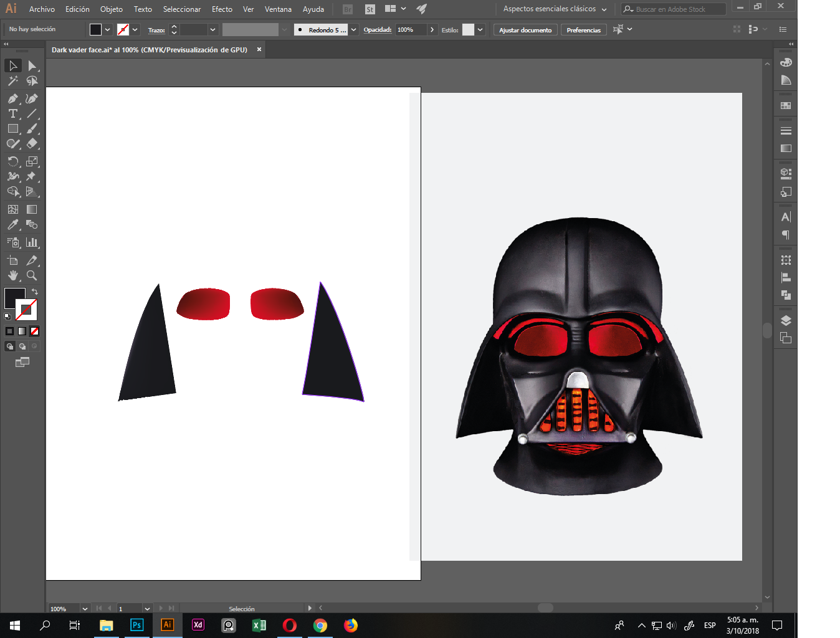840x638 pixels.
Task: Open Ventana menu
Action: [x=278, y=9]
